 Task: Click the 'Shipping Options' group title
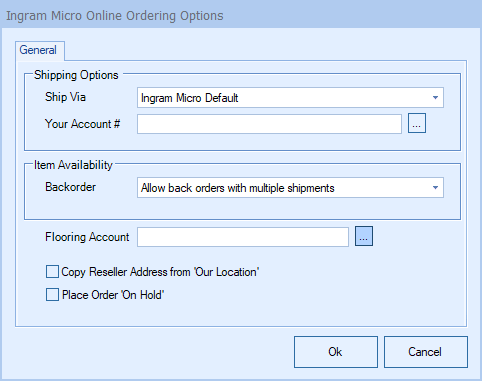click(76, 75)
